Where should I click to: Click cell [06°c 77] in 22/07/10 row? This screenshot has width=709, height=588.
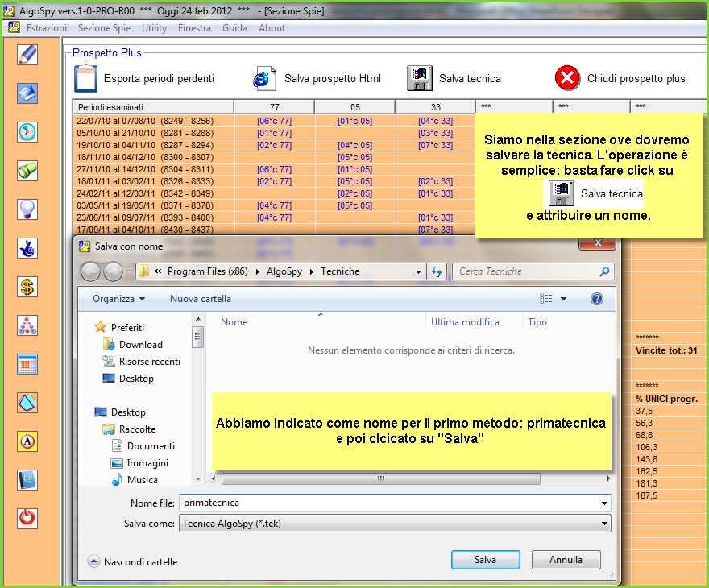point(274,121)
